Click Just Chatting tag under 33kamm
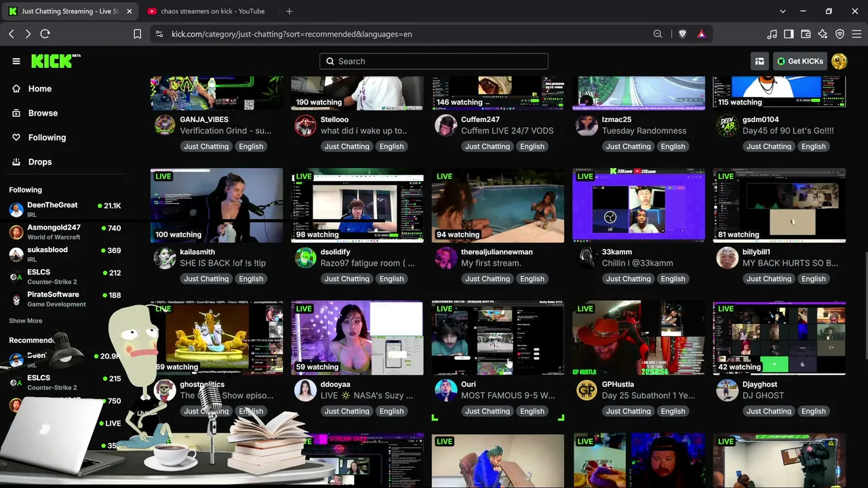868x488 pixels. click(628, 279)
